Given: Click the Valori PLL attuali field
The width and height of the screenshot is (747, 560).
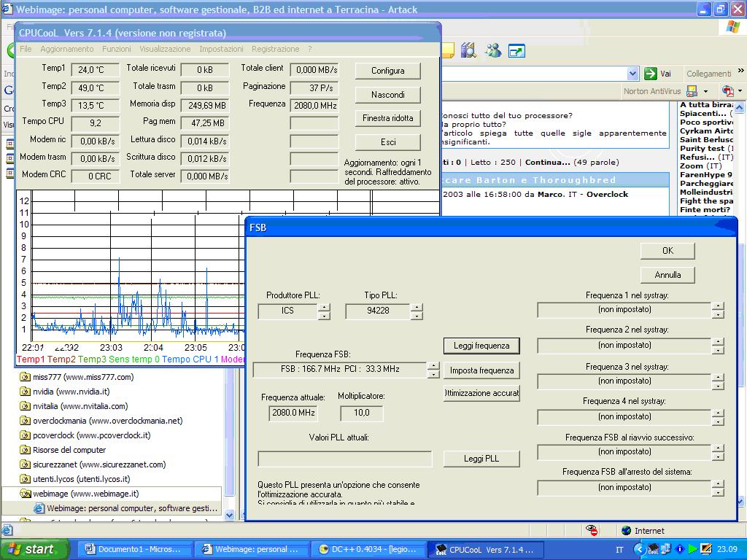Looking at the screenshot, I should point(345,459).
